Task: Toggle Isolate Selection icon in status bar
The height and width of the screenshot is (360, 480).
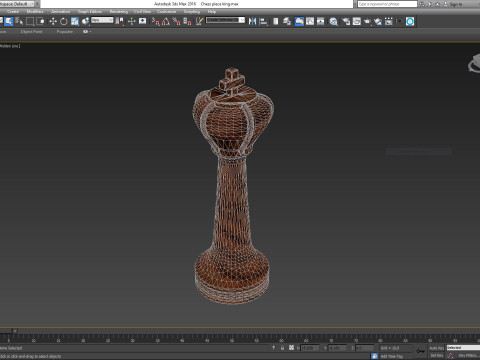Action: (x=273, y=348)
